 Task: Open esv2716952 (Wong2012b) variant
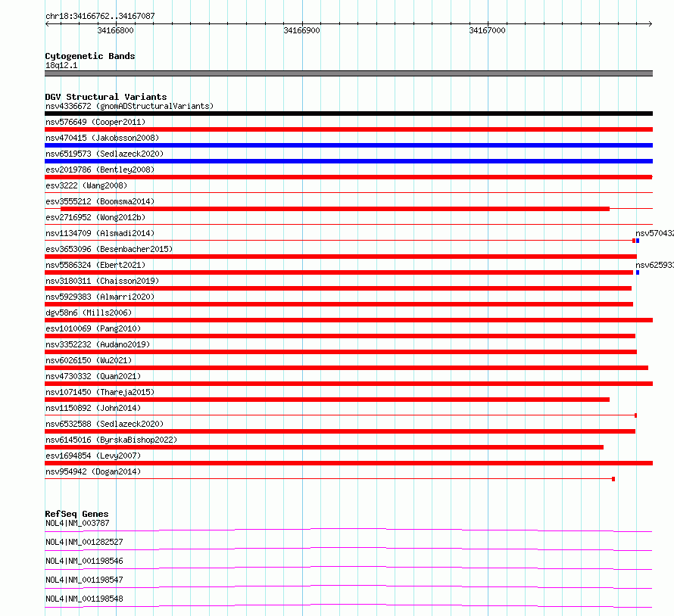point(95,217)
